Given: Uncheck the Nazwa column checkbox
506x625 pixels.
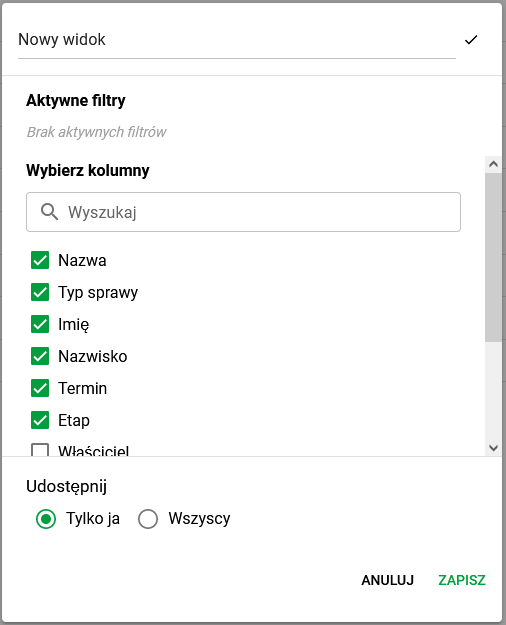Looking at the screenshot, I should click(x=40, y=260).
